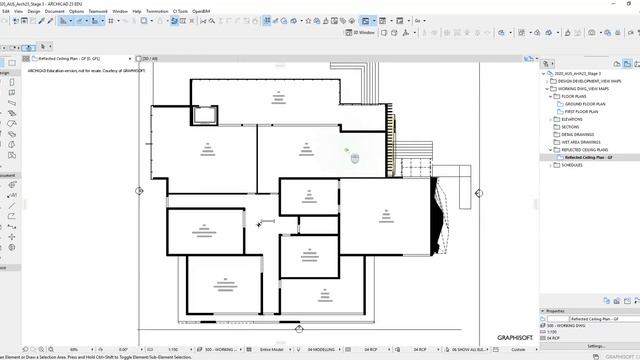640x360 pixels.
Task: Open the tab list dropdown arrow
Action: click(x=536, y=59)
